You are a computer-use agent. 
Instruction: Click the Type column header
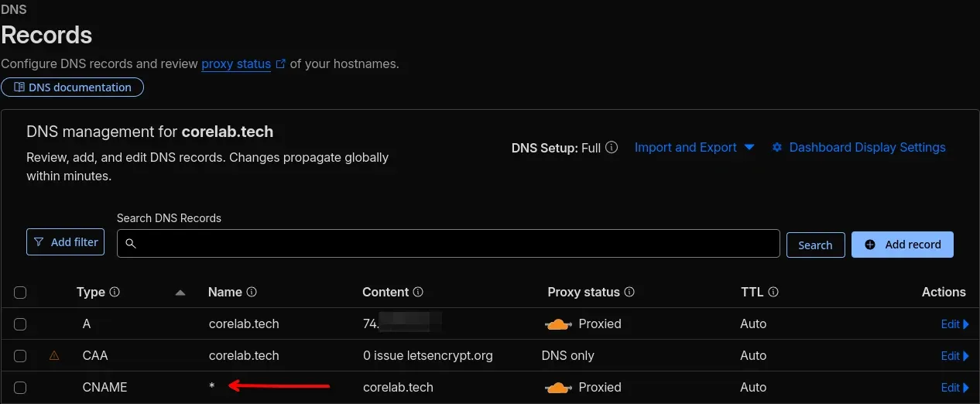(x=91, y=293)
